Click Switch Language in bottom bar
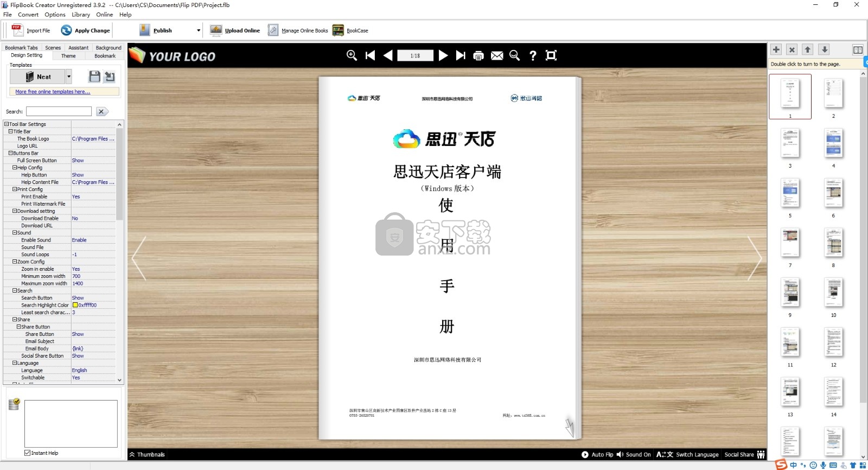This screenshot has width=868, height=470. [687, 455]
